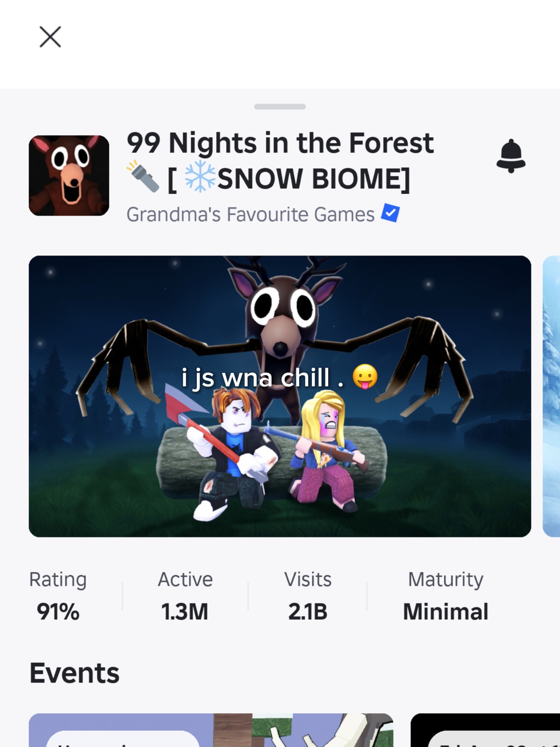Tap the snowflake emoji in the title
The image size is (560, 747).
pyautogui.click(x=200, y=176)
